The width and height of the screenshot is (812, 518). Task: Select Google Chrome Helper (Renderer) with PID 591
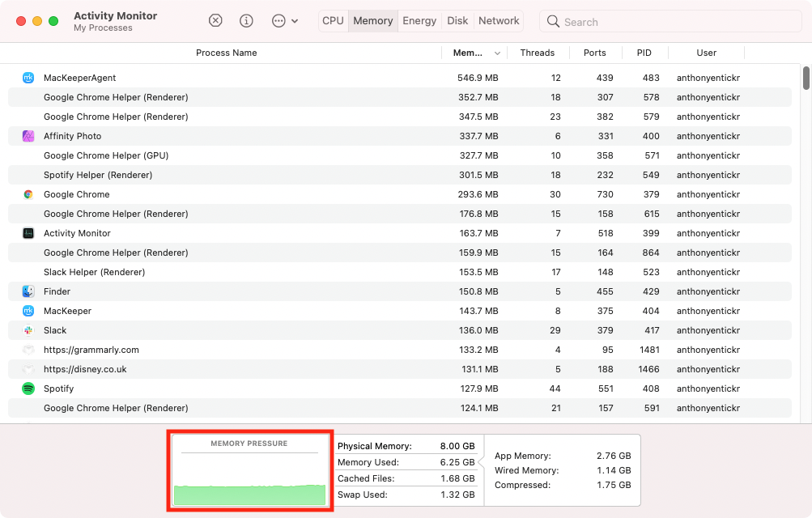[x=400, y=408]
